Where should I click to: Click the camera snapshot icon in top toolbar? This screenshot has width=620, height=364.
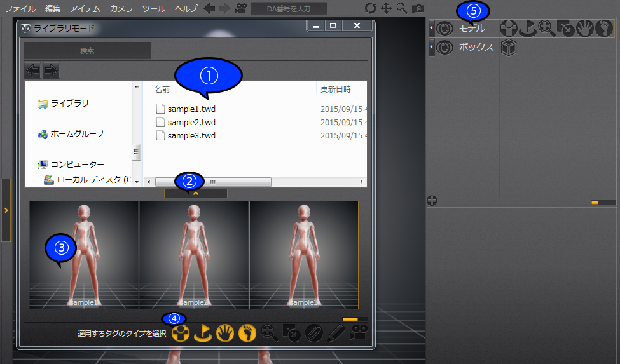point(418,8)
